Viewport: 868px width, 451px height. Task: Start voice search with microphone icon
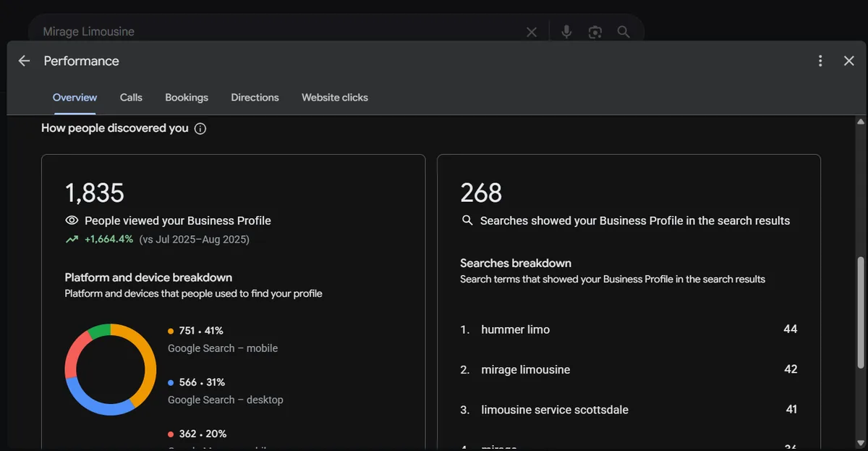(566, 32)
